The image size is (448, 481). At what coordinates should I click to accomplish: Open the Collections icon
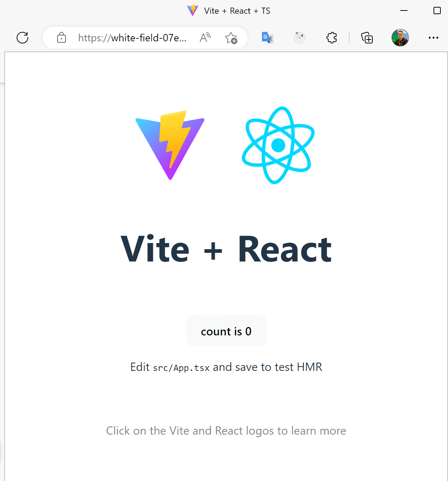pos(367,38)
